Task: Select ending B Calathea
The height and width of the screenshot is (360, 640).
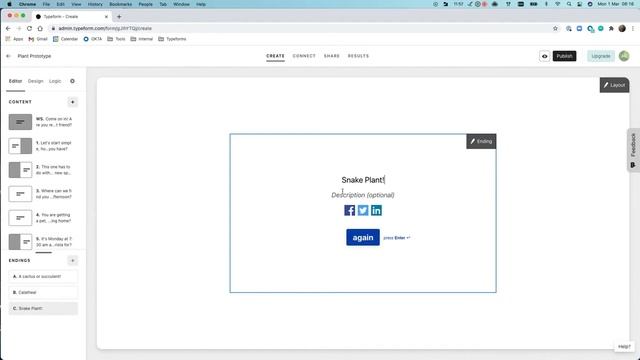Action: coord(43,293)
